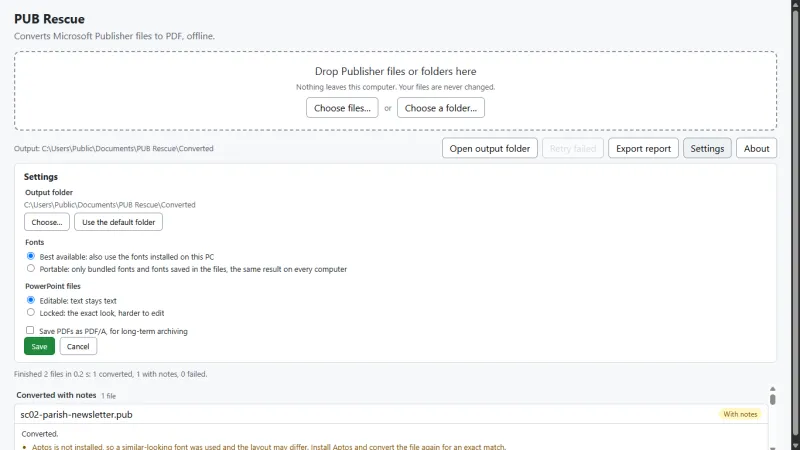Click the results list scroll up arrow
Image resolution: width=800 pixels, height=450 pixels.
tap(772, 389)
